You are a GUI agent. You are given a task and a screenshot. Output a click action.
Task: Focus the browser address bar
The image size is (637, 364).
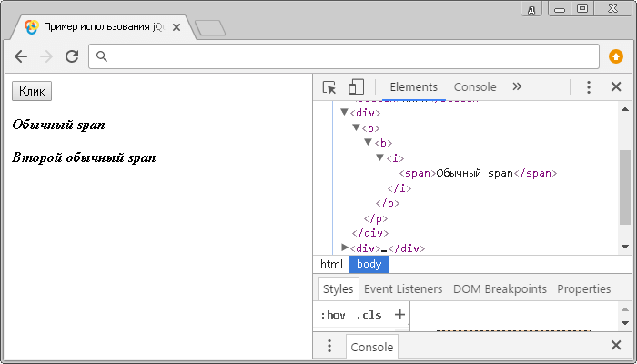[346, 56]
